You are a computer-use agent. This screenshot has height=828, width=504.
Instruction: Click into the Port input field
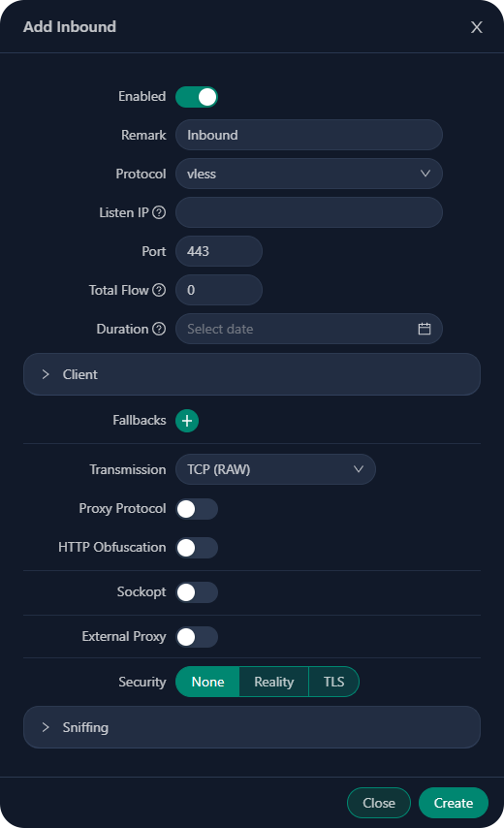219,251
